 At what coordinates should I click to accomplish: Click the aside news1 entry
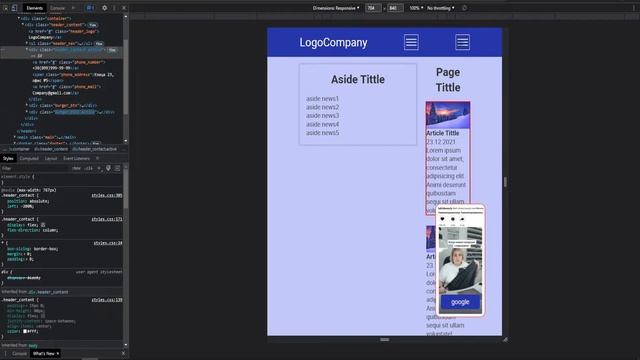322,98
